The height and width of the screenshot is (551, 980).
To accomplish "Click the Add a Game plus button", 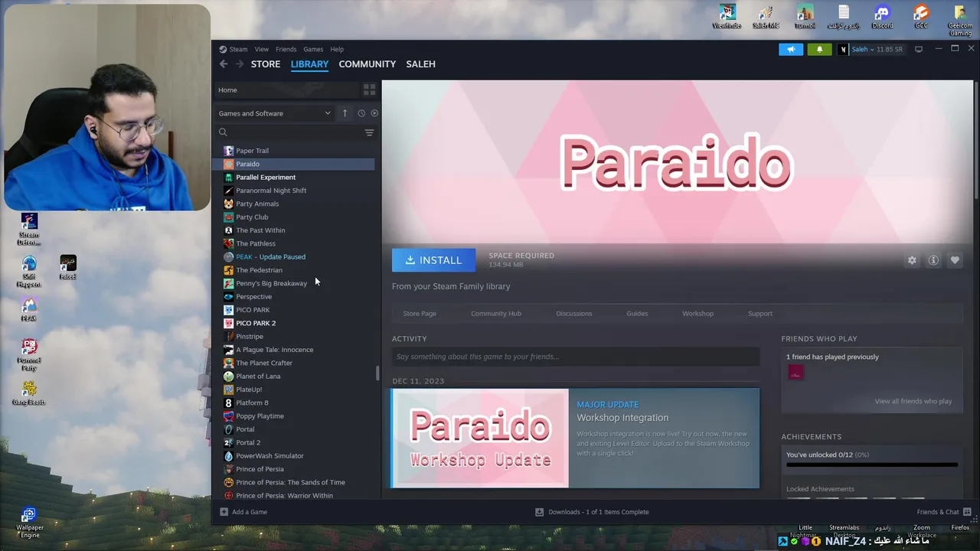I will 244,512.
